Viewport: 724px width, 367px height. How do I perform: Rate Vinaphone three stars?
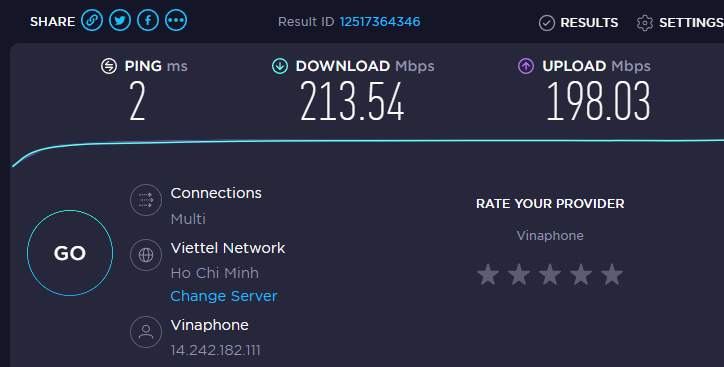tap(550, 275)
